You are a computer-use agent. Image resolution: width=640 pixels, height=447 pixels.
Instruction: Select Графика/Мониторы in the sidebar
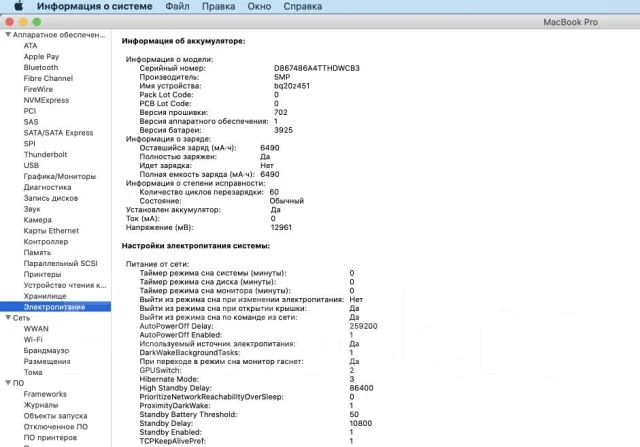pos(60,176)
